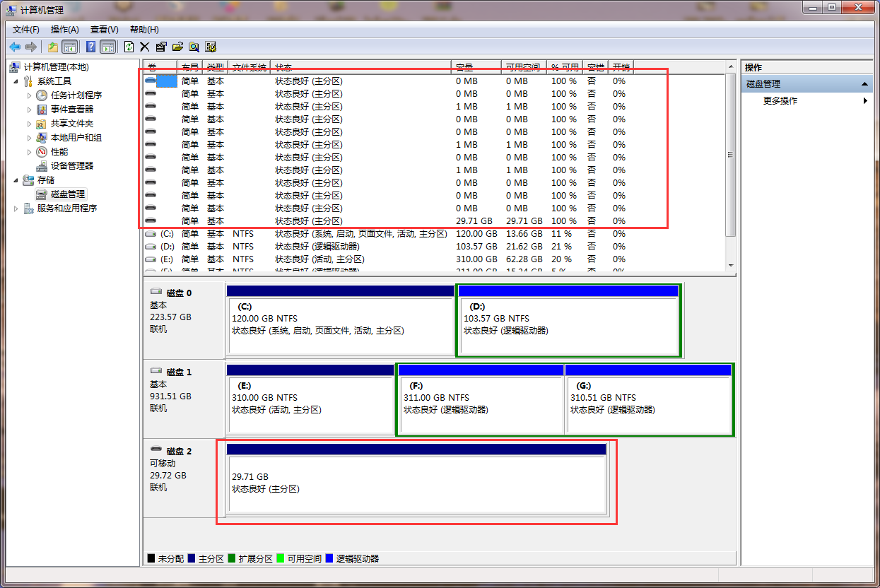Open Properties via the toolbar icon
Viewport: 880px width, 588px height.
[161, 47]
